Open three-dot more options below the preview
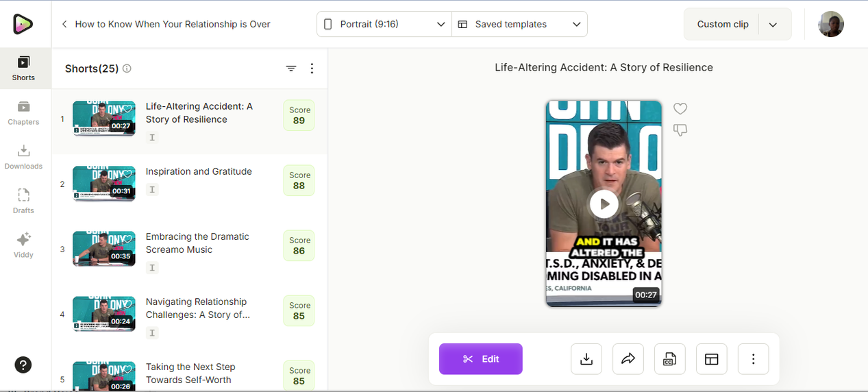The height and width of the screenshot is (392, 868). pyautogui.click(x=754, y=359)
